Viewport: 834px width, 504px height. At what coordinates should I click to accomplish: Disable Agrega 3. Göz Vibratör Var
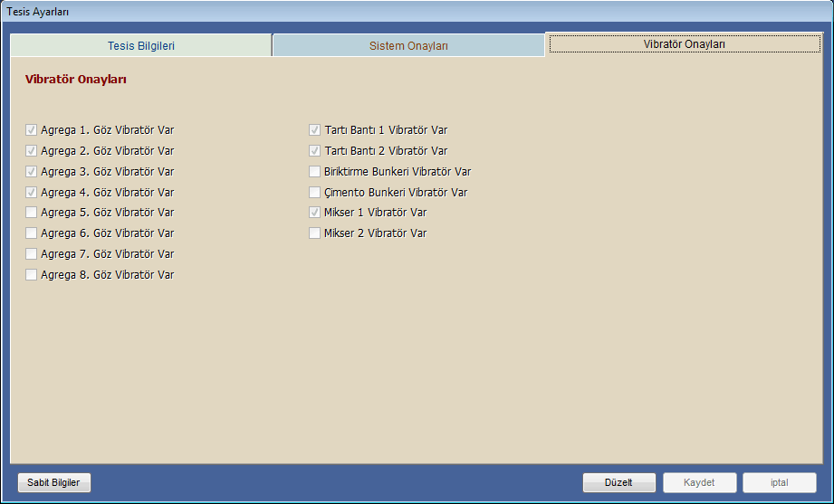tap(32, 172)
